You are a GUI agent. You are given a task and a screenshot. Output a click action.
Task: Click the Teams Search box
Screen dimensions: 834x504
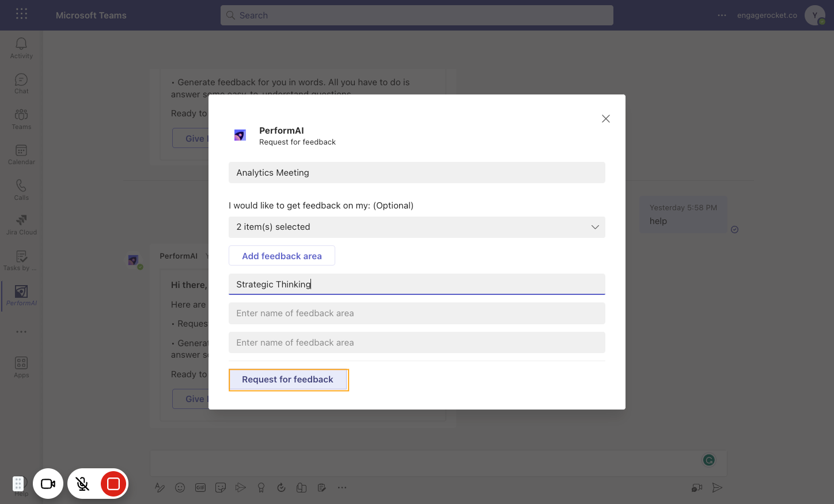pyautogui.click(x=417, y=16)
